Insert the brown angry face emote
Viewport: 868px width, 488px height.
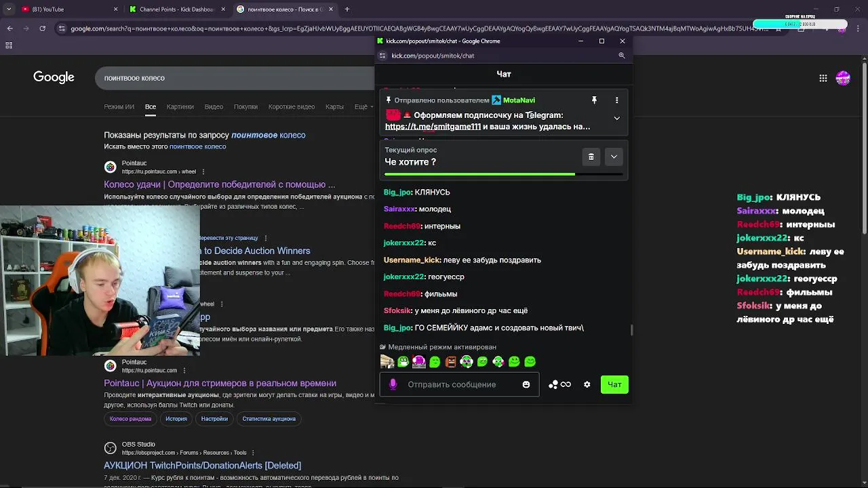tap(451, 362)
